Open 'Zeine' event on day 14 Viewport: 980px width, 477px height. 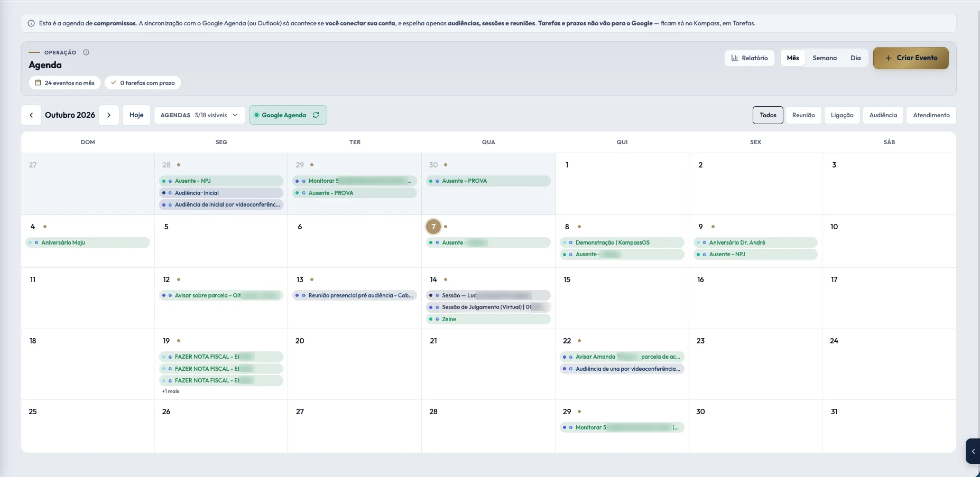(488, 319)
